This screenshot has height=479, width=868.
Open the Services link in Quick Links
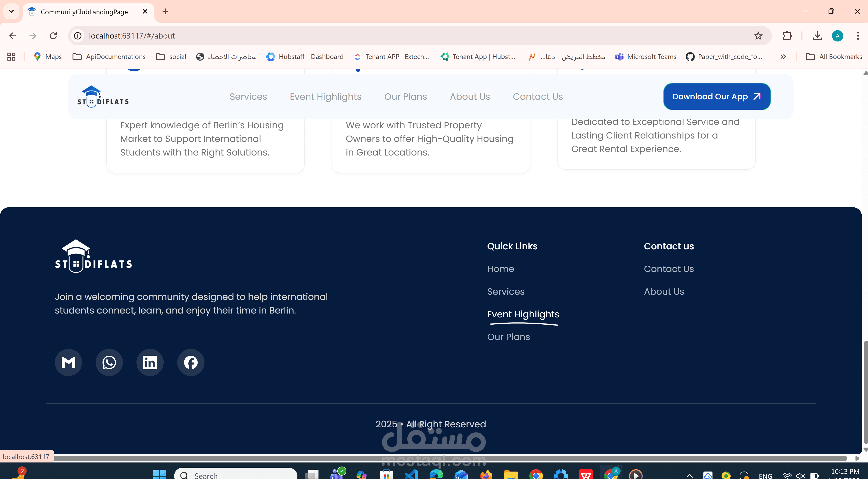click(x=506, y=291)
